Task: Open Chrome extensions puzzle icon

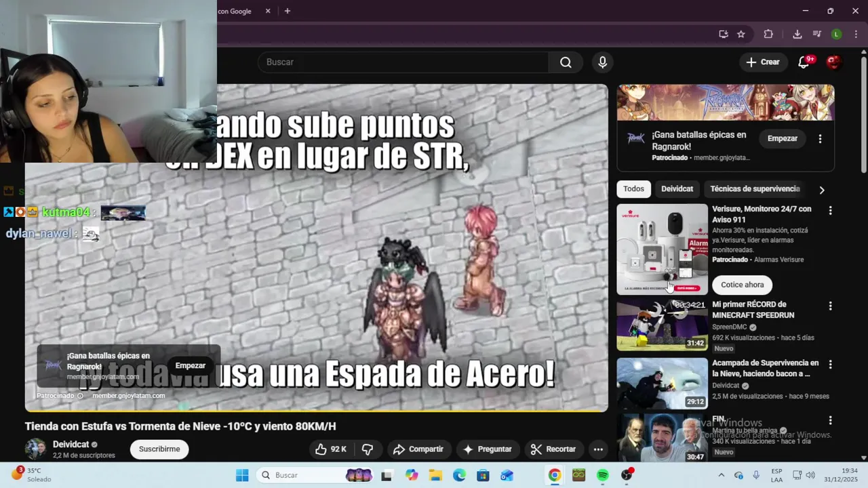Action: pyautogui.click(x=768, y=34)
